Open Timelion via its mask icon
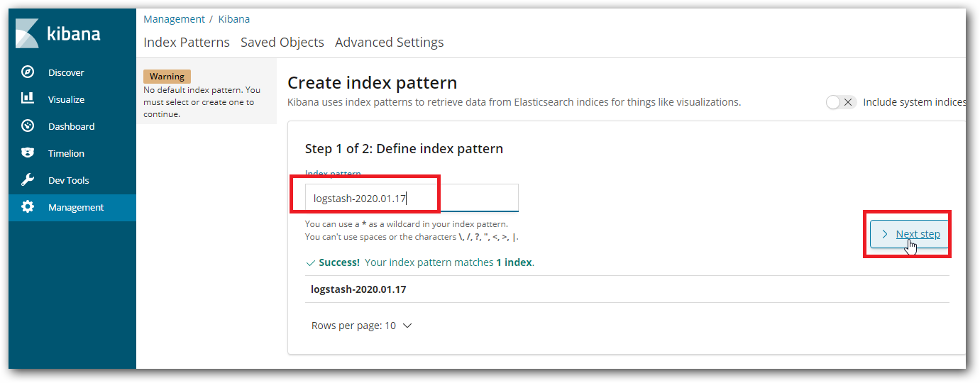 point(28,153)
